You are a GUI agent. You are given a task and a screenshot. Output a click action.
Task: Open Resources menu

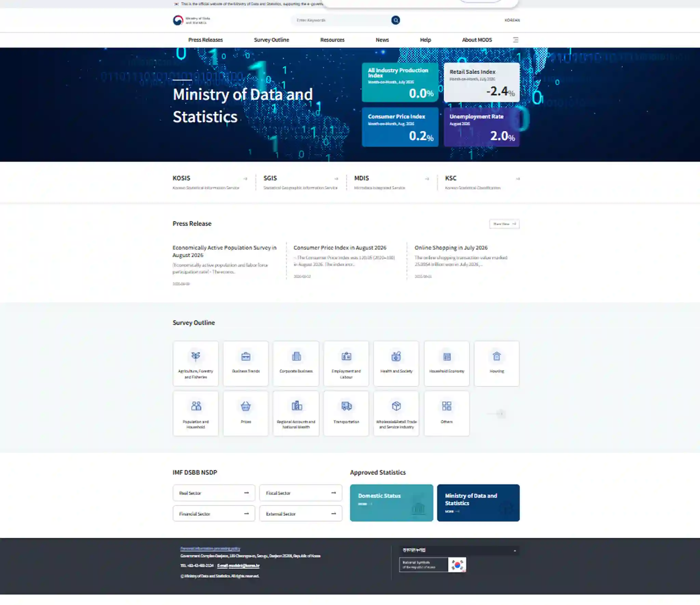pos(332,40)
